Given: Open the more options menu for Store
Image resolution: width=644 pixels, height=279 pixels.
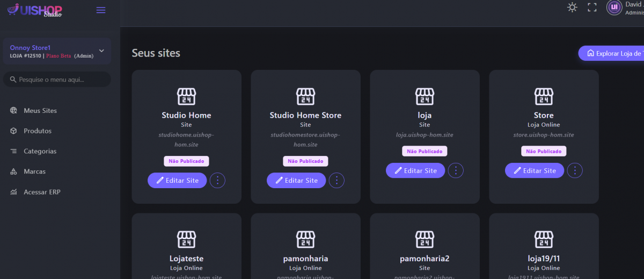Looking at the screenshot, I should [575, 170].
